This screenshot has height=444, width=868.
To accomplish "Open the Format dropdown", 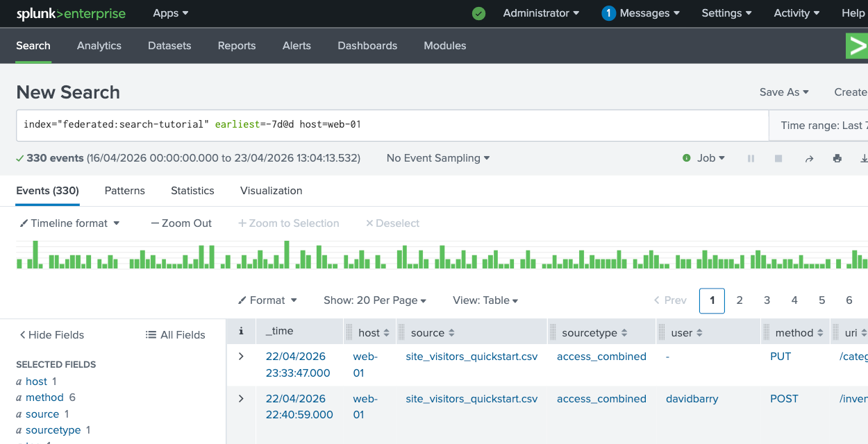I will (x=267, y=300).
